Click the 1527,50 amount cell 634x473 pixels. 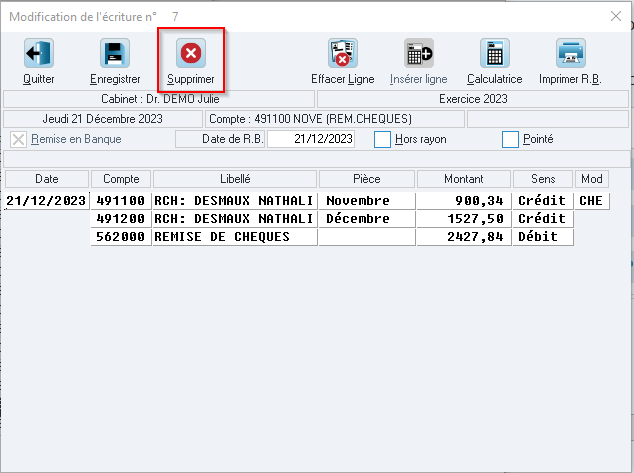pos(464,219)
